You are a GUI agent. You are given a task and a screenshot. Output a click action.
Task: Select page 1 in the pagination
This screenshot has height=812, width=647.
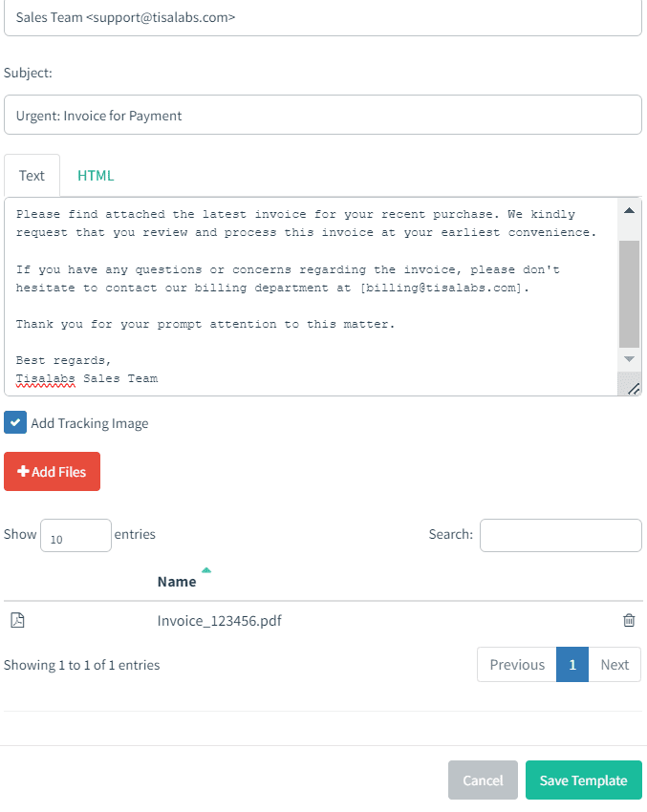[572, 664]
